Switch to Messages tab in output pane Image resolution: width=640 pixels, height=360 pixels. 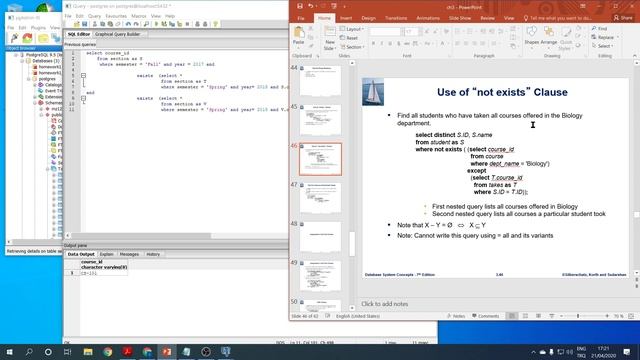129,254
